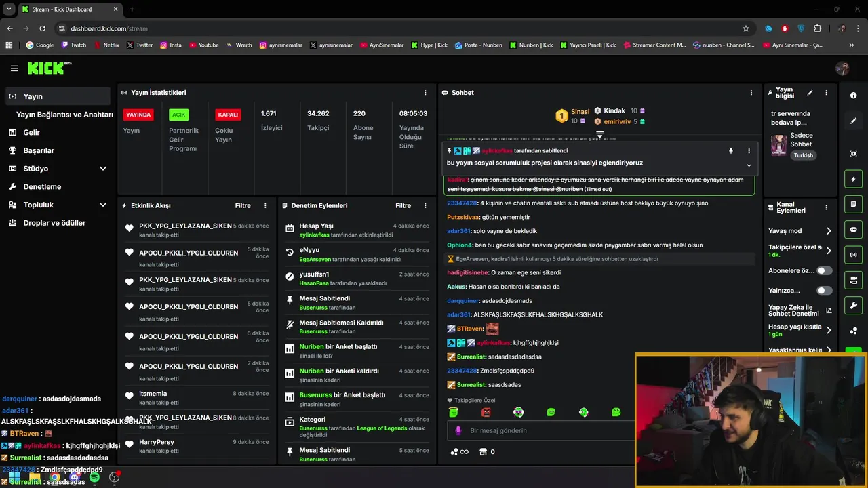Click the Sadece Sohbet category thumbnail
The image size is (868, 488).
tap(779, 145)
